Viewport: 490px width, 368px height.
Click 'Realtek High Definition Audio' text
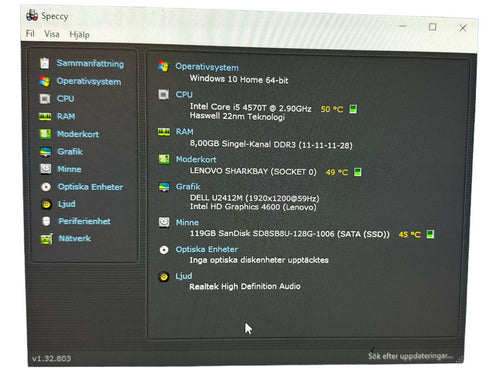pyautogui.click(x=245, y=286)
